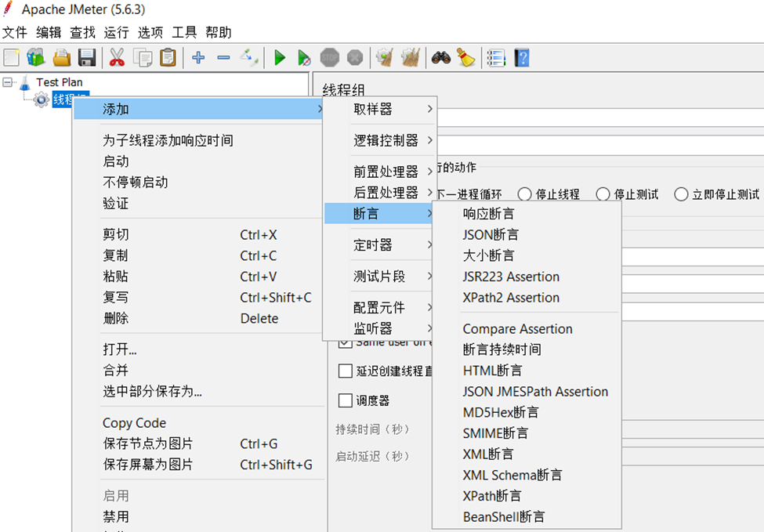
Task: Expand the 后置处理器 submenu
Action: (379, 193)
